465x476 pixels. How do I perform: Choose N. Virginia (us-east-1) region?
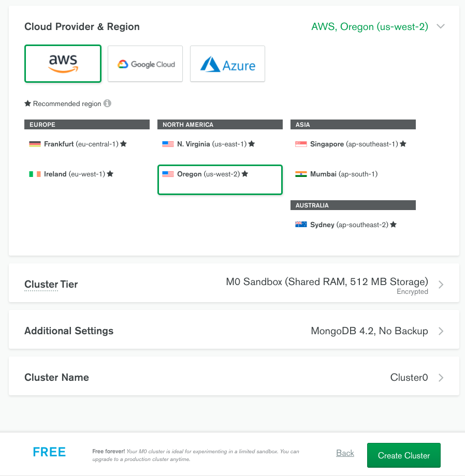pos(220,144)
